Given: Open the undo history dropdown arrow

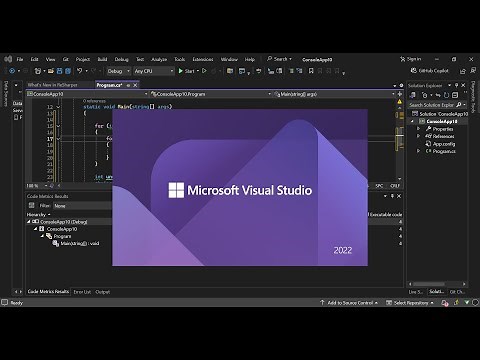Looking at the screenshot, I should coord(87,71).
